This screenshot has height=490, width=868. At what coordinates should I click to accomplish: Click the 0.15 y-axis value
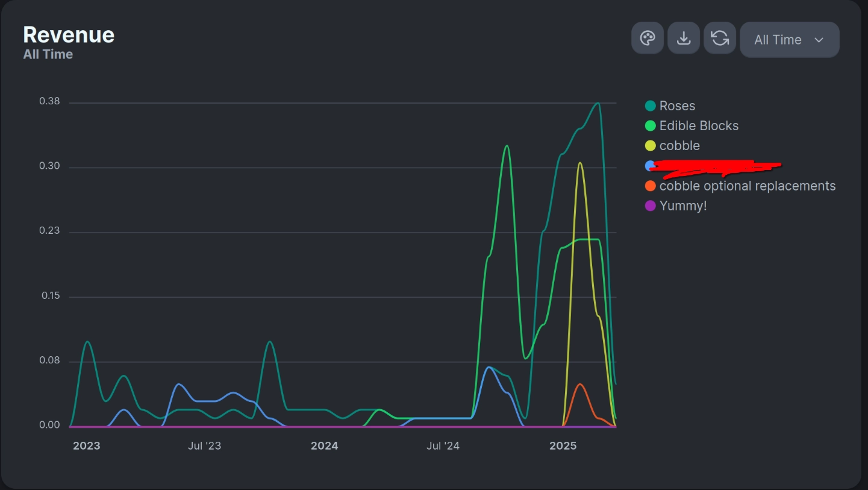51,296
